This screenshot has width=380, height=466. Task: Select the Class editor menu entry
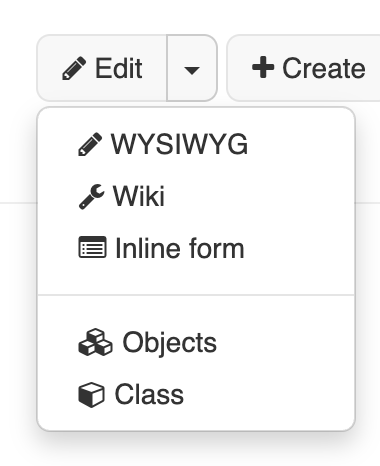[196, 394]
